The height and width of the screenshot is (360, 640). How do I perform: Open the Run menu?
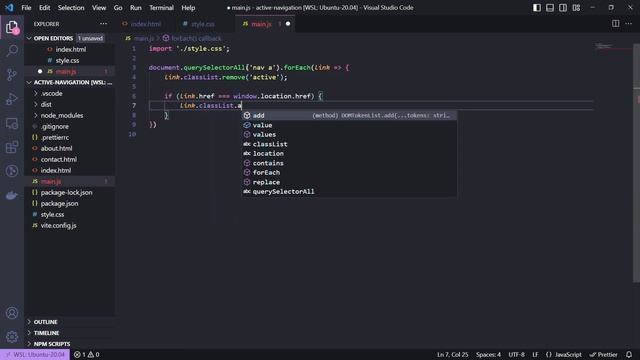point(136,8)
